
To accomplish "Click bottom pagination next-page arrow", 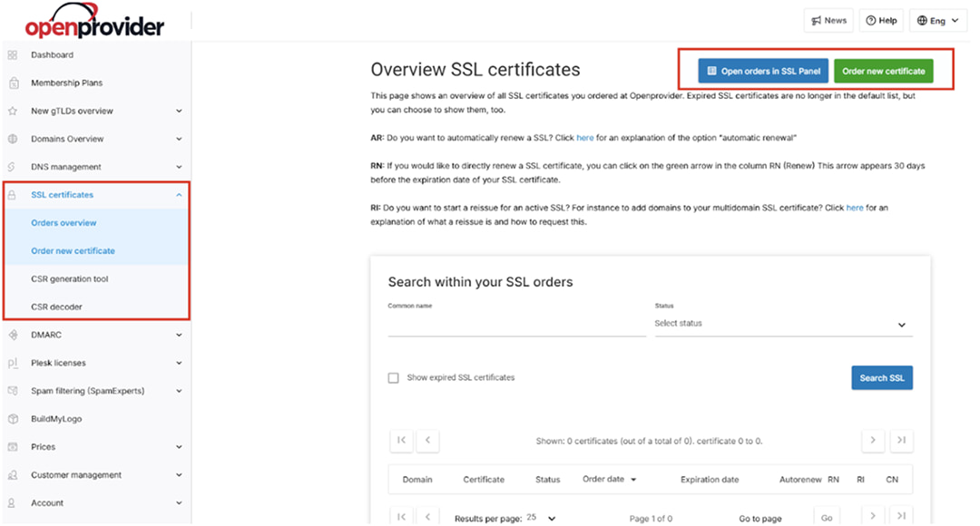I will click(x=873, y=517).
